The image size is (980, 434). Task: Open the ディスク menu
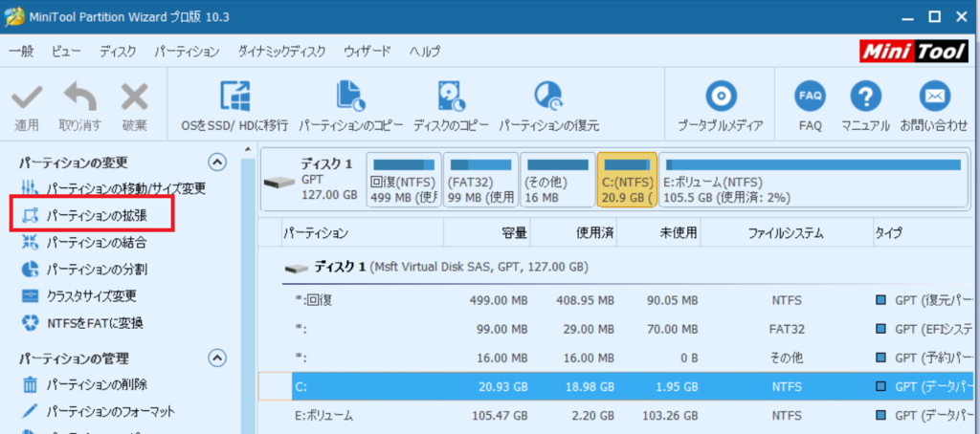tap(118, 52)
